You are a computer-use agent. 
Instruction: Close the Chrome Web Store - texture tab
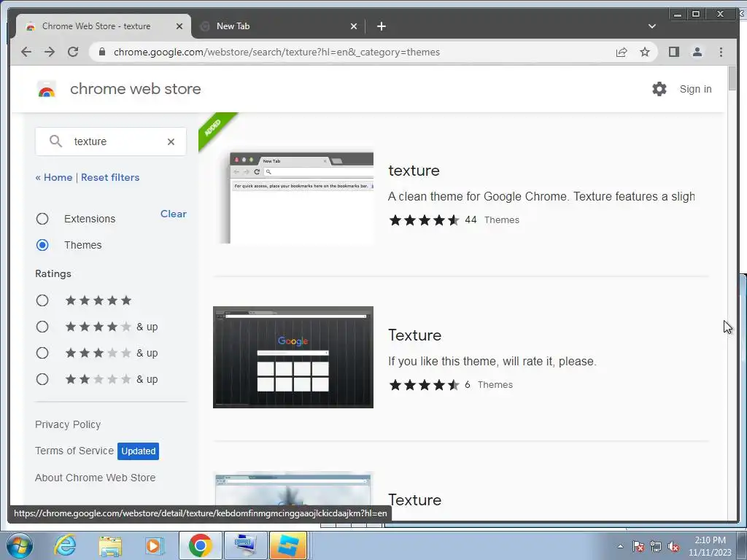tap(179, 26)
